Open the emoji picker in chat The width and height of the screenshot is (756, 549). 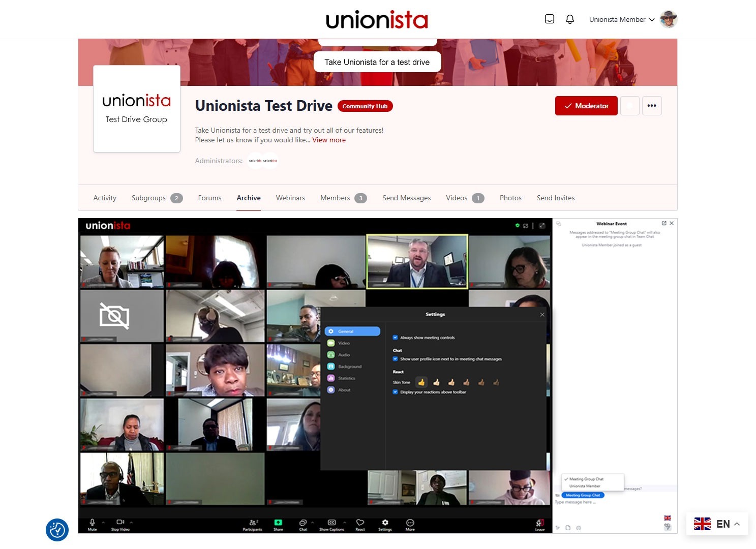[x=579, y=528]
